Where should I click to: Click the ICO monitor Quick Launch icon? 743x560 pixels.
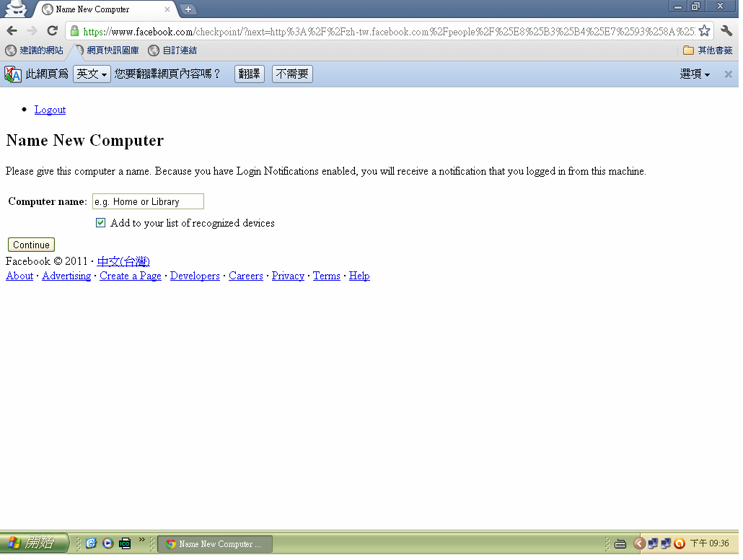pyautogui.click(x=125, y=543)
